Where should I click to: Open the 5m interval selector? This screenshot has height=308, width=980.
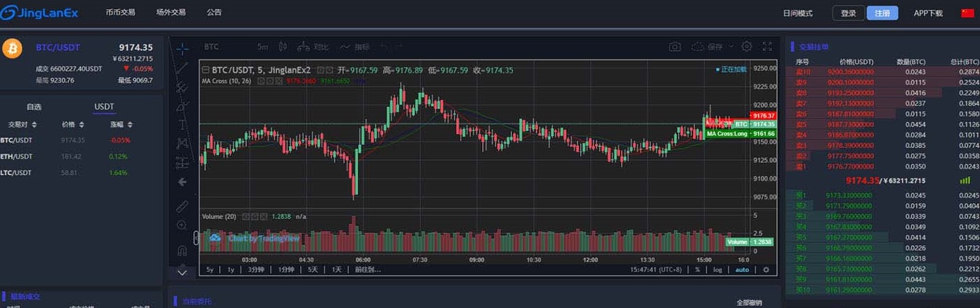pyautogui.click(x=263, y=47)
